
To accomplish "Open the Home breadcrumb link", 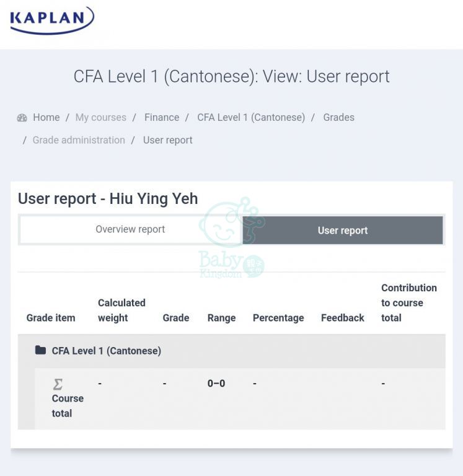I will 46,117.
